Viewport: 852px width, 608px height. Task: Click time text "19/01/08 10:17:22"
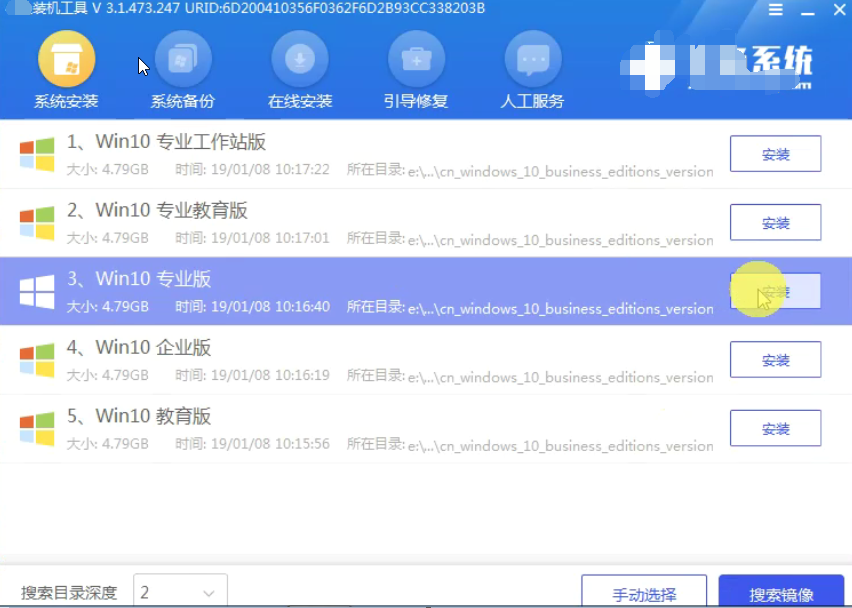pos(270,170)
